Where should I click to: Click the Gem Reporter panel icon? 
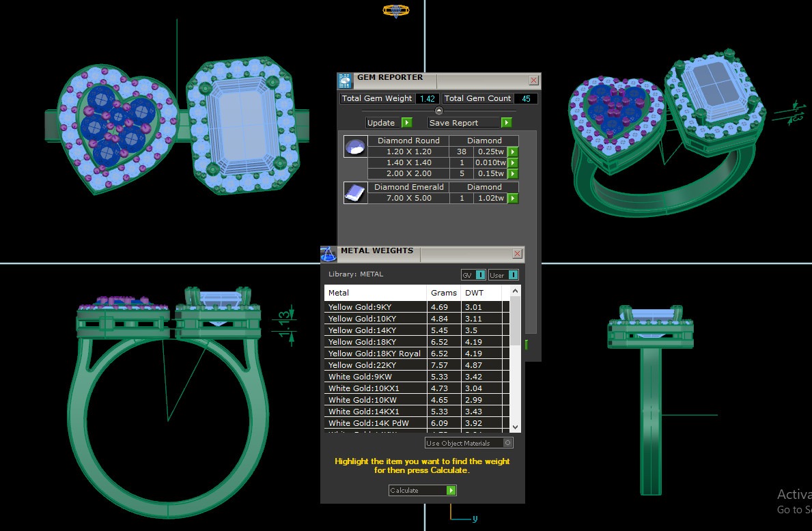[346, 81]
